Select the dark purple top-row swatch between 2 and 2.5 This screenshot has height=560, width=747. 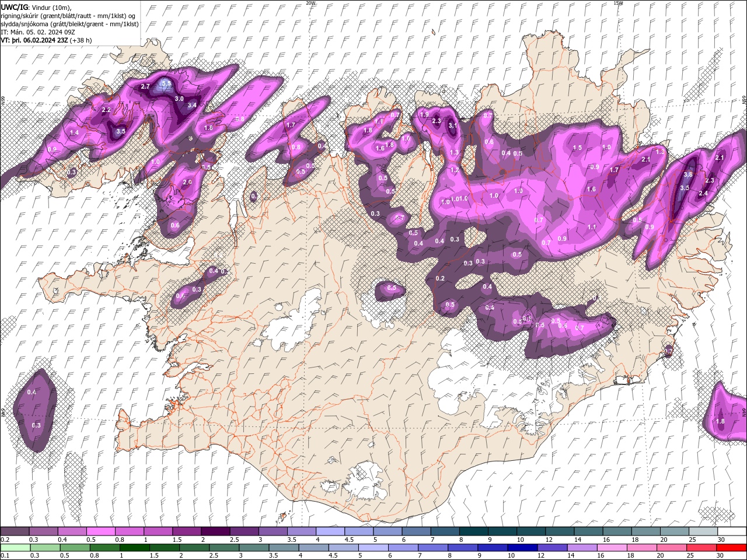point(216,531)
